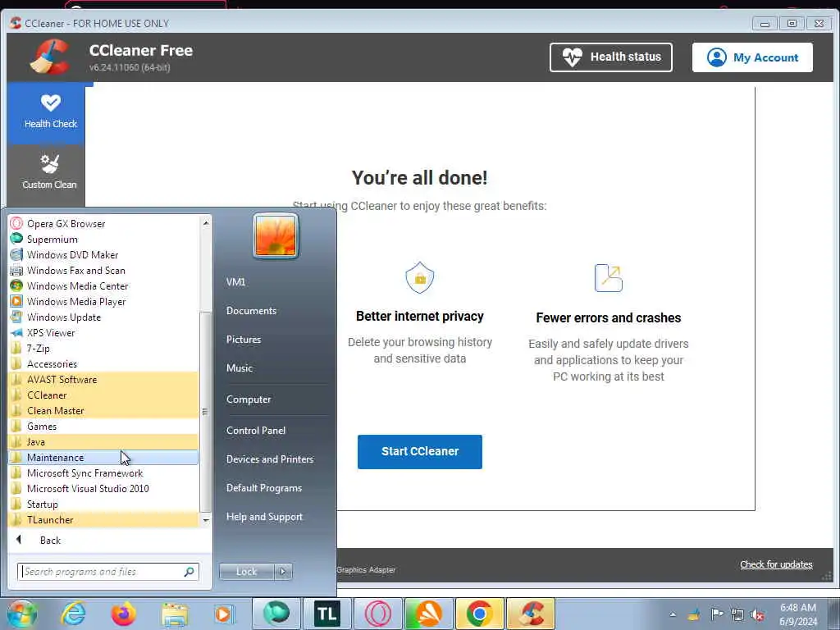The width and height of the screenshot is (840, 630).
Task: Click the programs list scrollbar down arrow
Action: [x=206, y=520]
